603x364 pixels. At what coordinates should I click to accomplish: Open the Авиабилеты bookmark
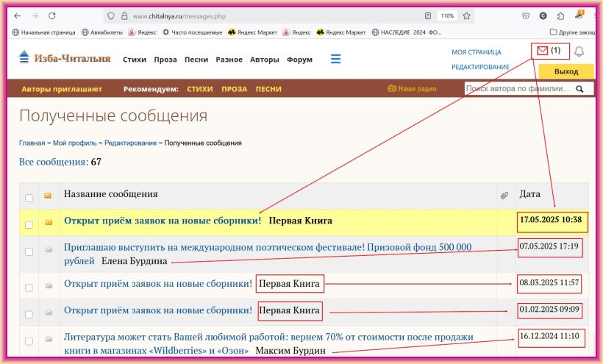tap(102, 32)
